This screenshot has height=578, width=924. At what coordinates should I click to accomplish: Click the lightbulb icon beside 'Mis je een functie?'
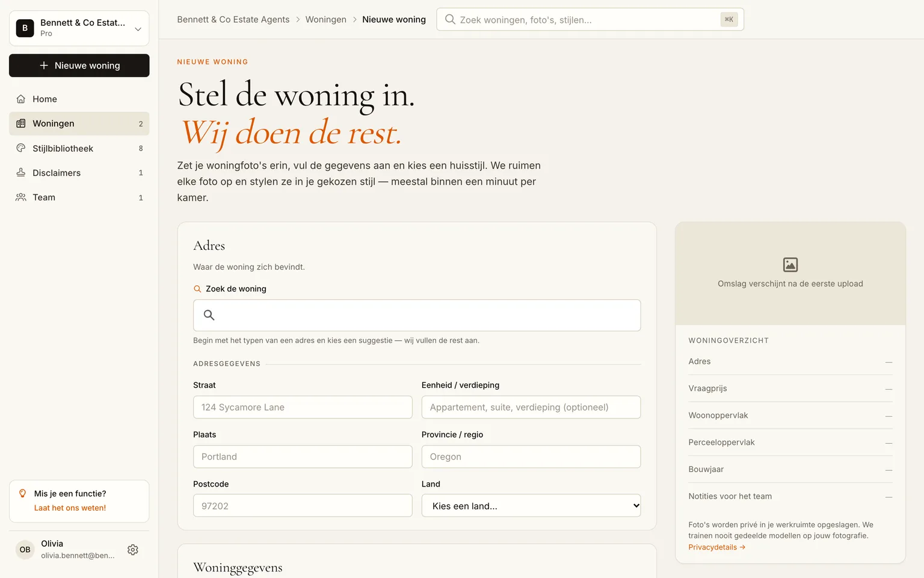23,494
